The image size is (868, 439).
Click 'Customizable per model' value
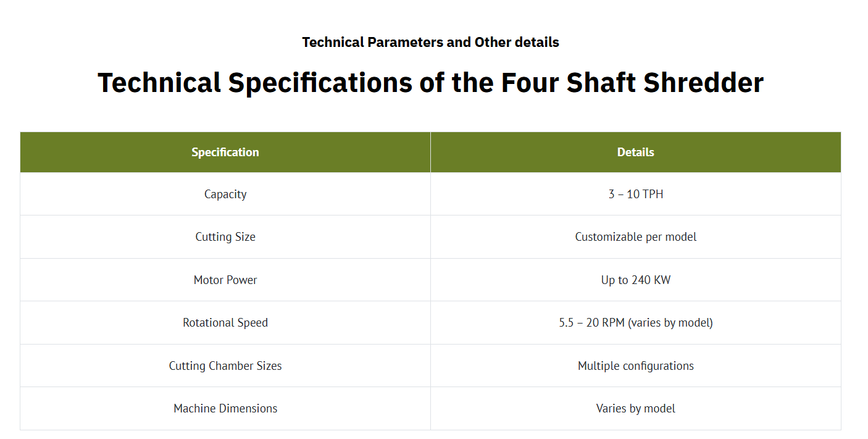pos(636,237)
